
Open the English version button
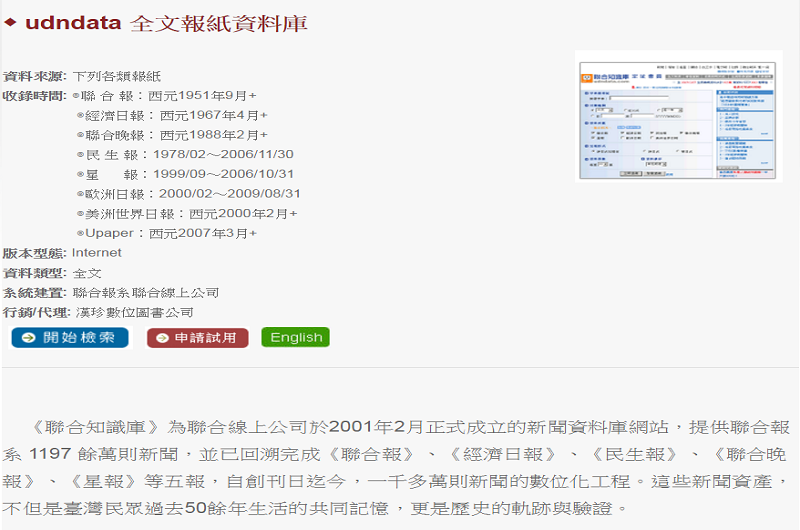(x=296, y=337)
